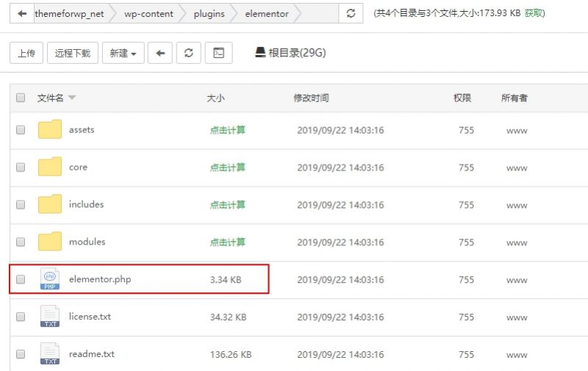Click the toolbar back arrow button
This screenshot has width=588, height=371.
point(160,53)
